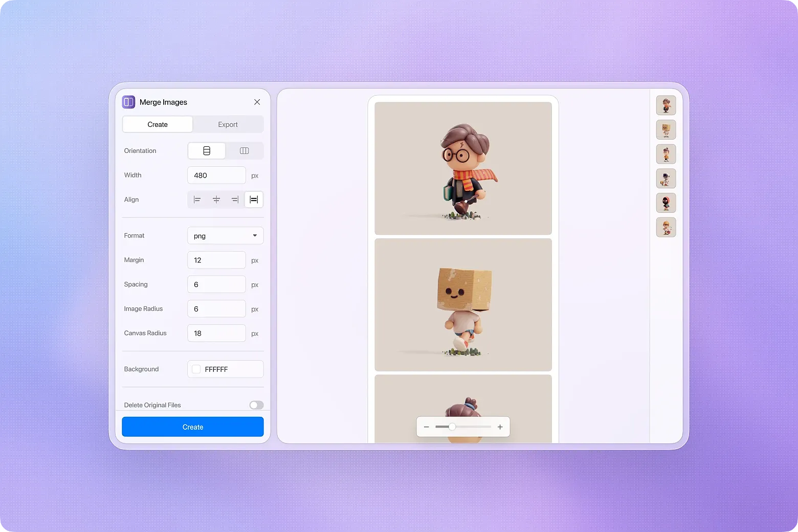The width and height of the screenshot is (798, 532).
Task: Zoom in using the plus icon
Action: [x=500, y=427]
